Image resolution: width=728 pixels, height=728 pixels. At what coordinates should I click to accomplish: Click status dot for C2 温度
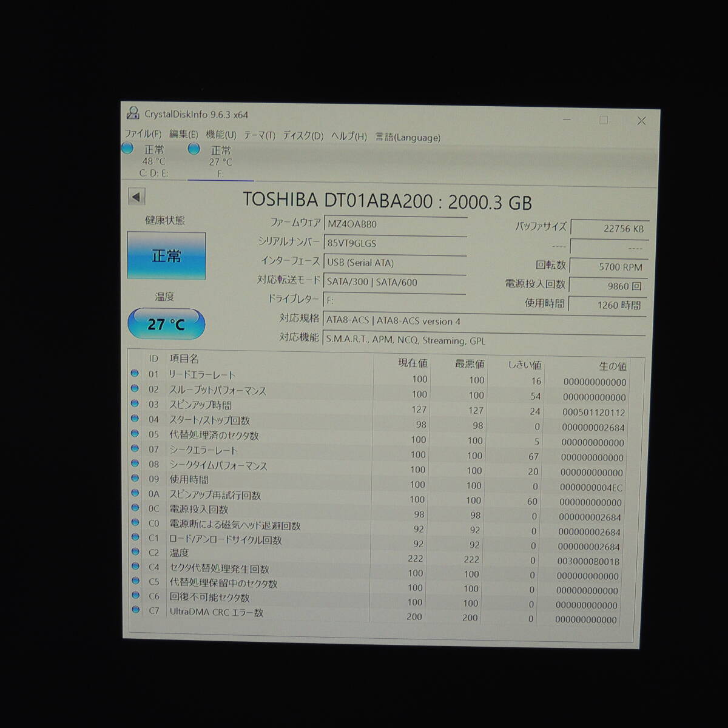[135, 551]
